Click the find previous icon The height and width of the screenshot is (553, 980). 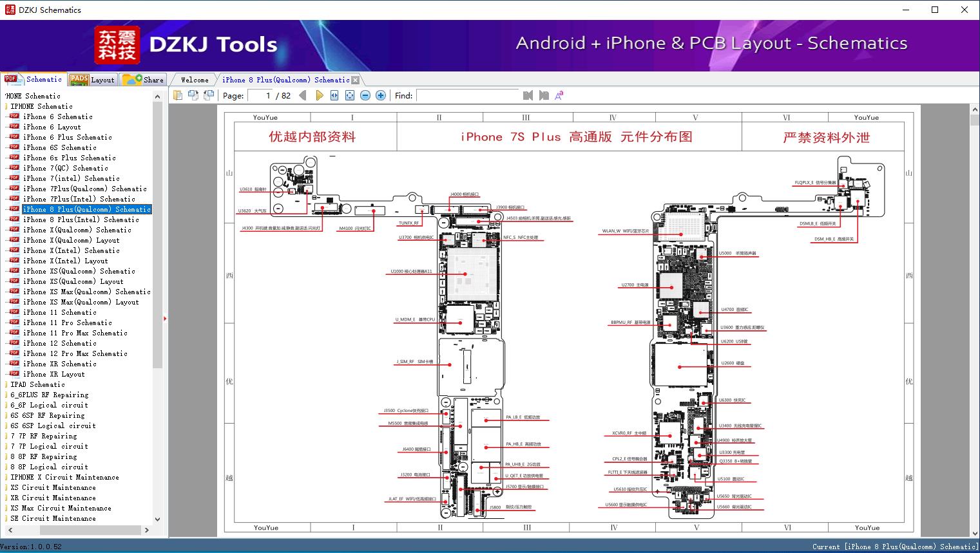click(x=528, y=95)
